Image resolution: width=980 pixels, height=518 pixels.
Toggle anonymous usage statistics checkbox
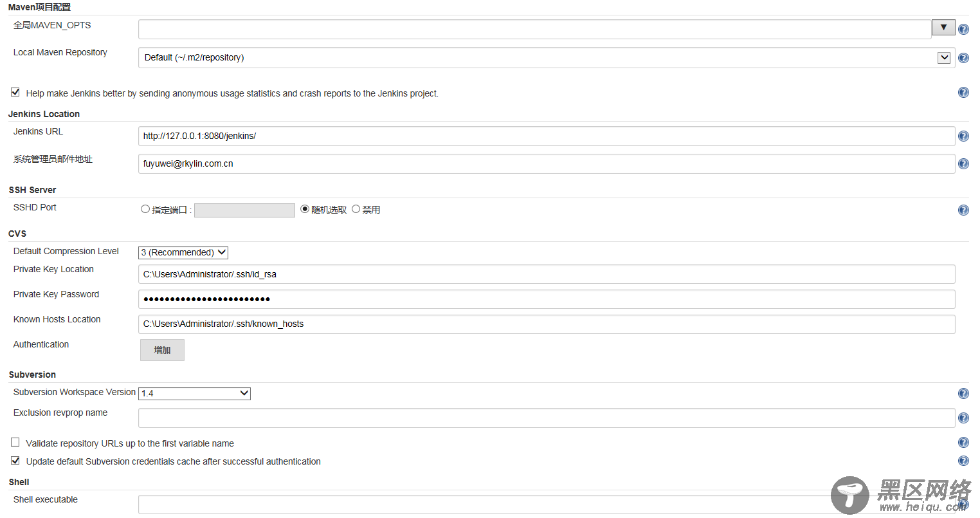(15, 92)
